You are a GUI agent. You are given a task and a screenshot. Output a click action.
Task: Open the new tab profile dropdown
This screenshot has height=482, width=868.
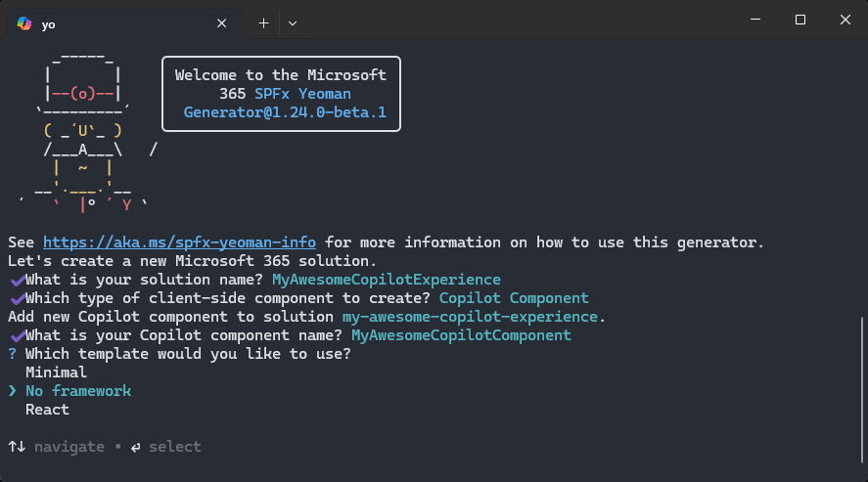click(x=293, y=23)
